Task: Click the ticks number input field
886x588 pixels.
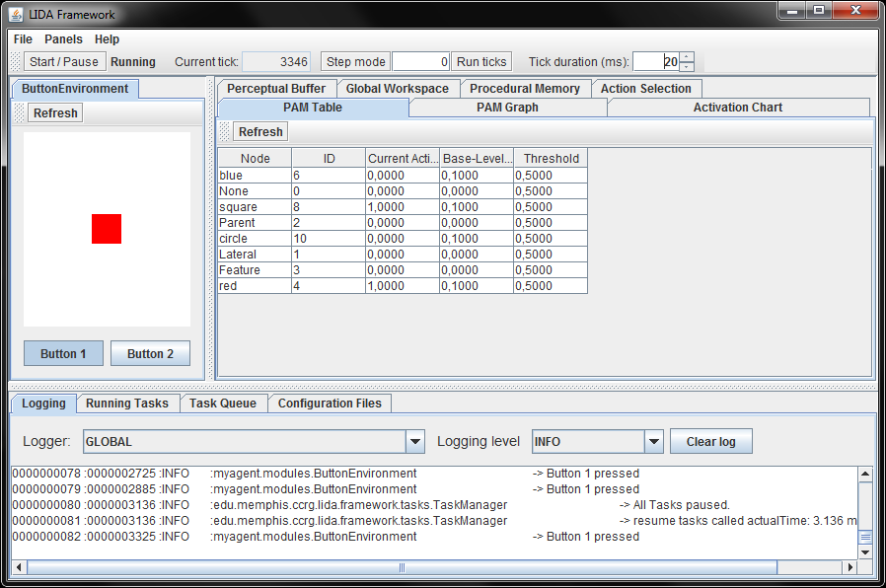Action: [421, 61]
